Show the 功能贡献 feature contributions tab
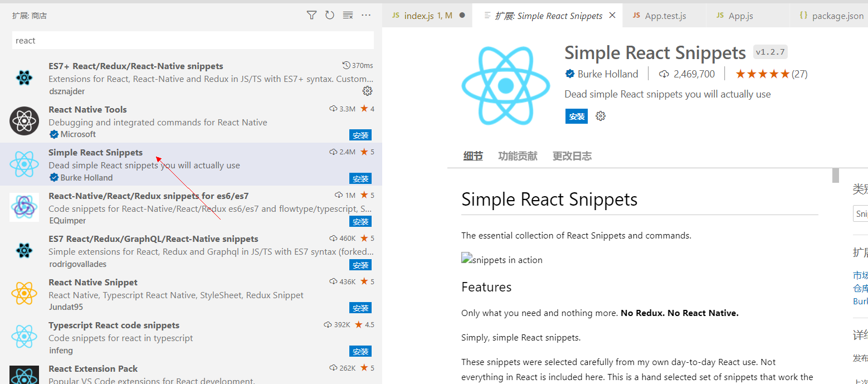This screenshot has height=384, width=868. pos(518,156)
